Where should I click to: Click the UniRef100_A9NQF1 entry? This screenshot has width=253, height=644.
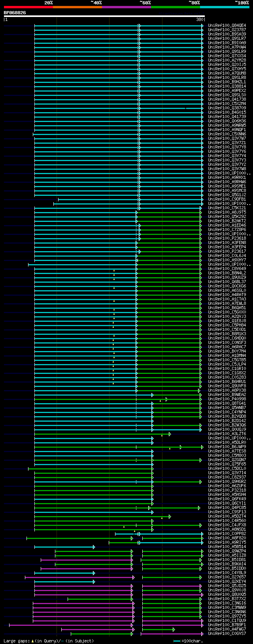coord(227,130)
